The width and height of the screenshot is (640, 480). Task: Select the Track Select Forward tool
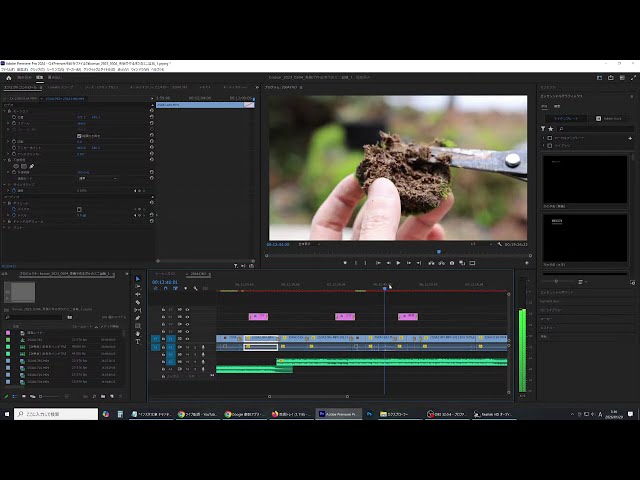click(x=138, y=287)
